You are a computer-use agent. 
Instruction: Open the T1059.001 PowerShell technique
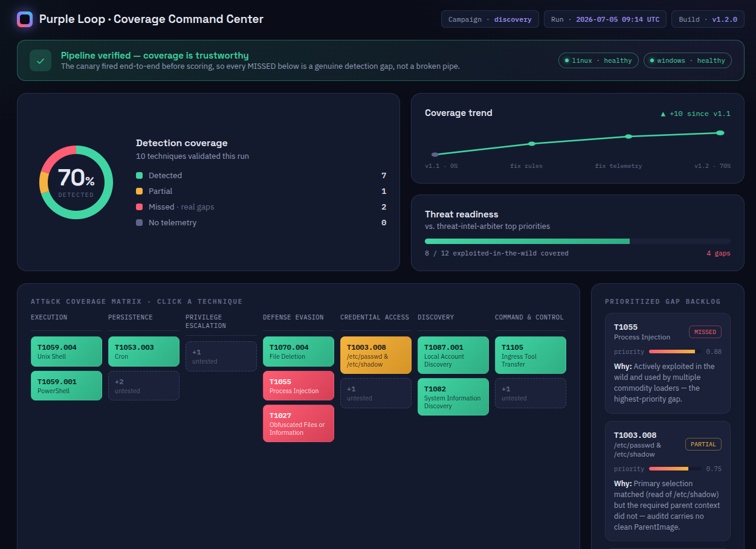[66, 386]
